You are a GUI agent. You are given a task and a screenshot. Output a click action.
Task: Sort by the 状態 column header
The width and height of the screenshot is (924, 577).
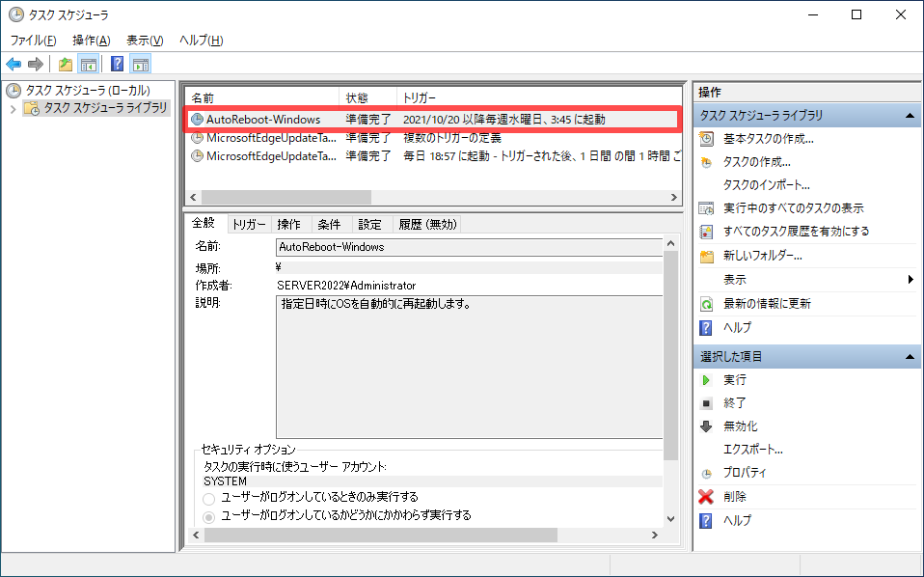pyautogui.click(x=367, y=97)
